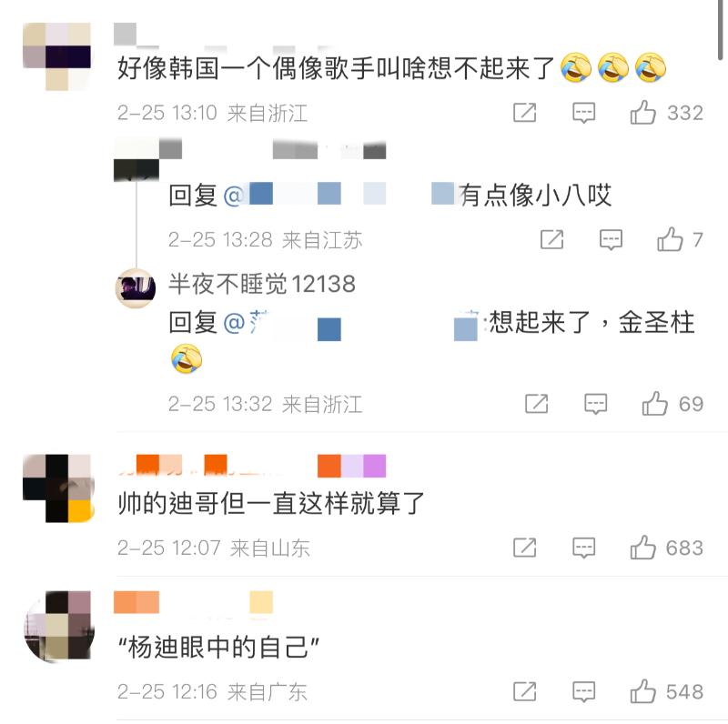
Task: Share the 帅的迪哥 comment from Shandong
Action: (x=525, y=548)
